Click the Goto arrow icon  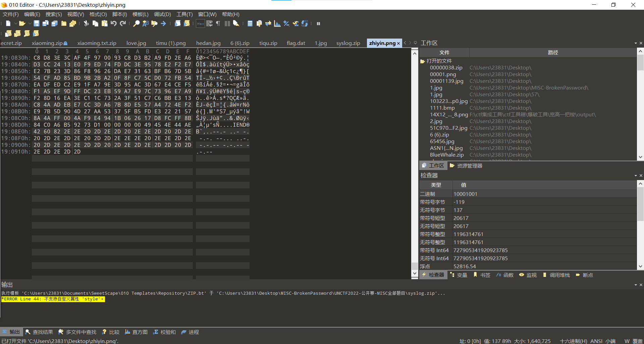[x=163, y=23]
